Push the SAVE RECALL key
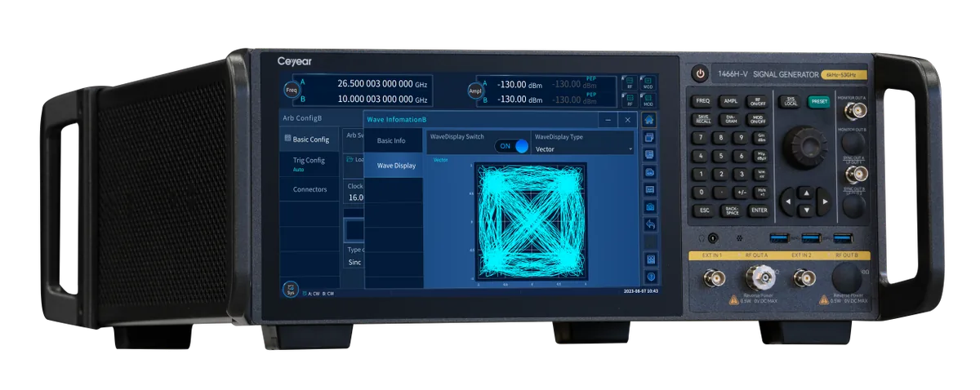 click(702, 119)
